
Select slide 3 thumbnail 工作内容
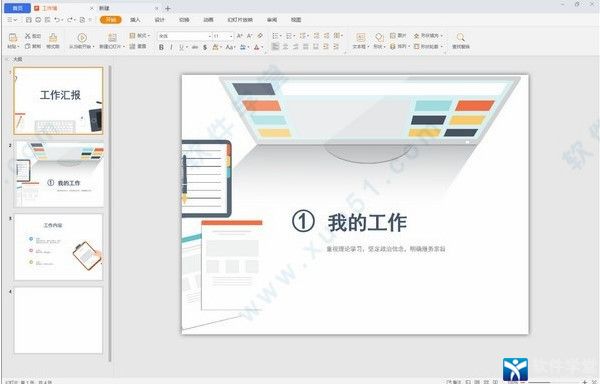58,247
